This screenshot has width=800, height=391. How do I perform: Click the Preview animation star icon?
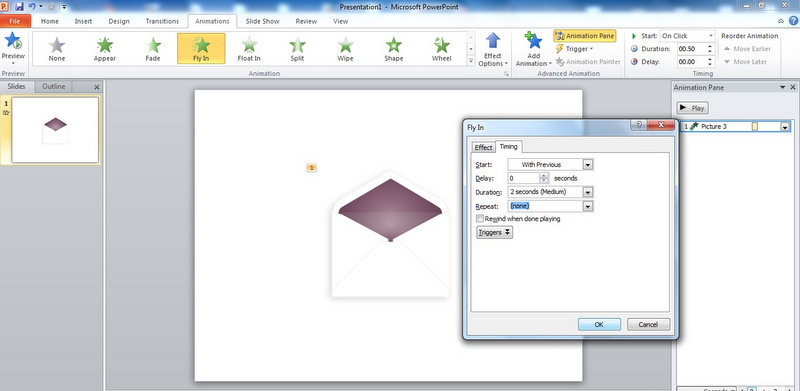point(13,41)
